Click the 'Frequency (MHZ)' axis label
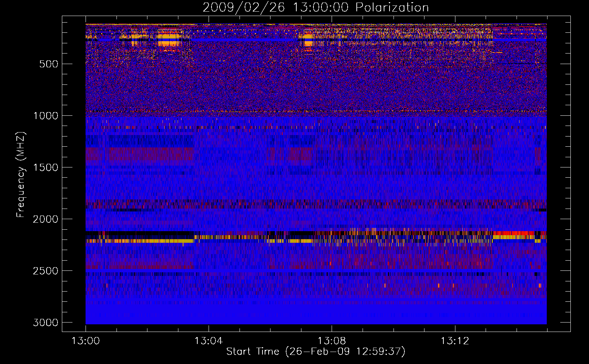This screenshot has width=589, height=364. 21,175
